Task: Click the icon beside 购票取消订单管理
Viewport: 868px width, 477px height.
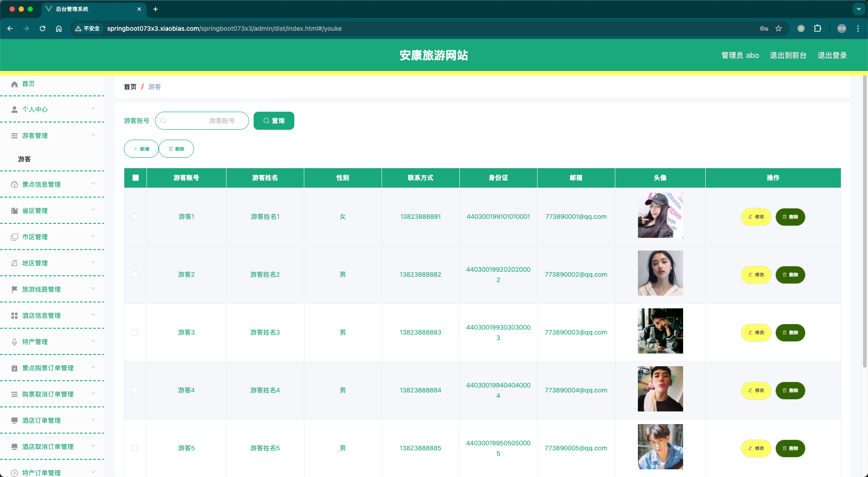Action: 14,394
